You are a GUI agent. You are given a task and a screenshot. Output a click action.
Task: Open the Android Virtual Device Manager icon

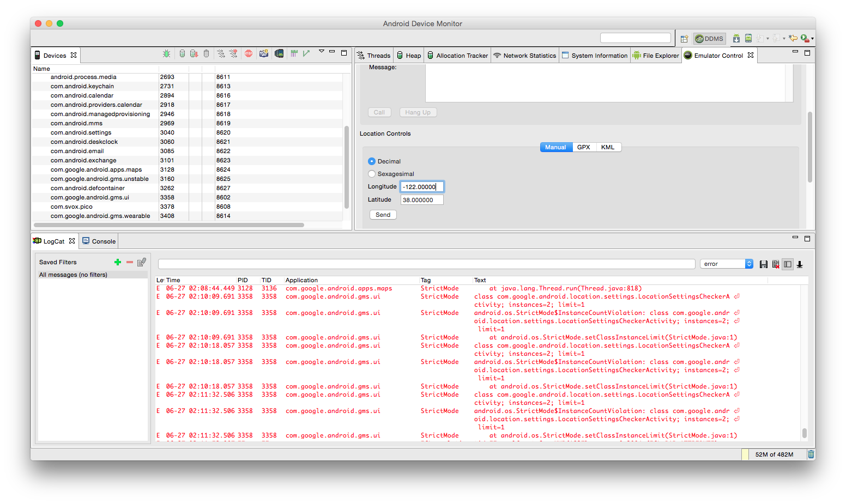tap(748, 38)
